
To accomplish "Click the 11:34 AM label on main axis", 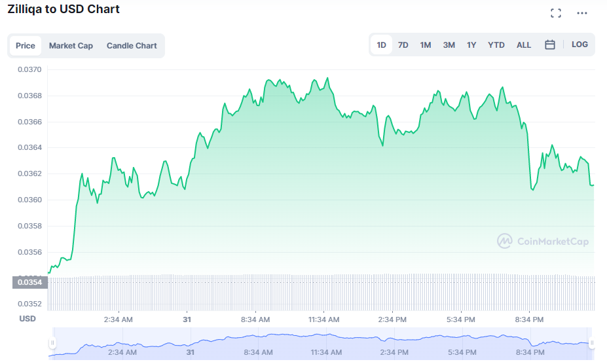I will coord(323,320).
